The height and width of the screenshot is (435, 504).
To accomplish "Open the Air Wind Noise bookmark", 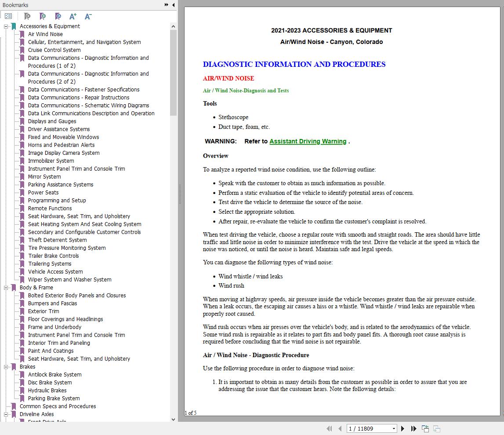I will tap(45, 34).
